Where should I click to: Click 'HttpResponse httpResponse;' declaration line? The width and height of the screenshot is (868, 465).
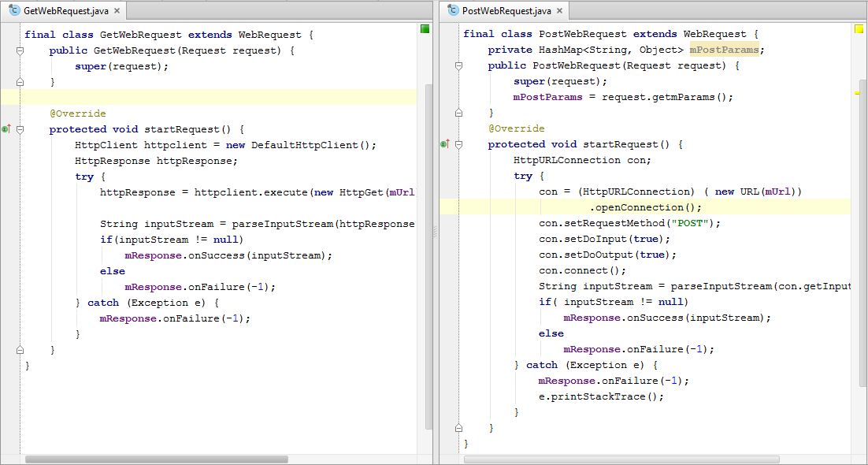click(x=156, y=161)
